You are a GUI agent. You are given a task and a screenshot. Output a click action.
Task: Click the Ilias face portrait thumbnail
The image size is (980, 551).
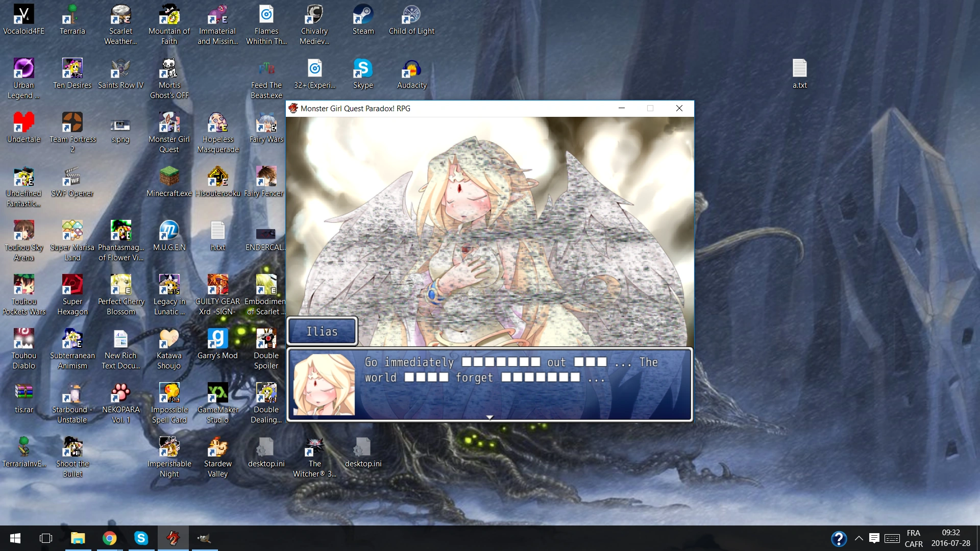point(324,385)
